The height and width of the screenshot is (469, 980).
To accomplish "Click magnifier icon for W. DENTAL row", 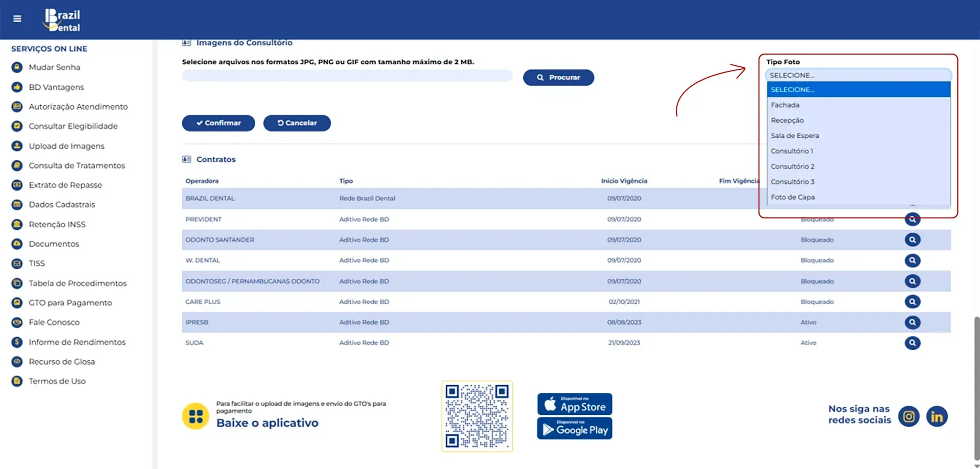I will 912,261.
